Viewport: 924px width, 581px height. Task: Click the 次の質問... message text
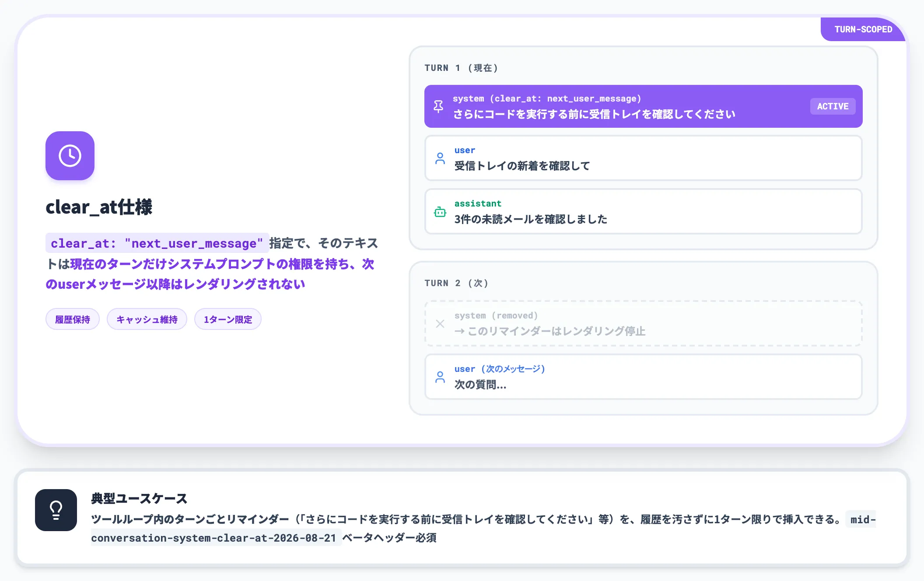(480, 385)
